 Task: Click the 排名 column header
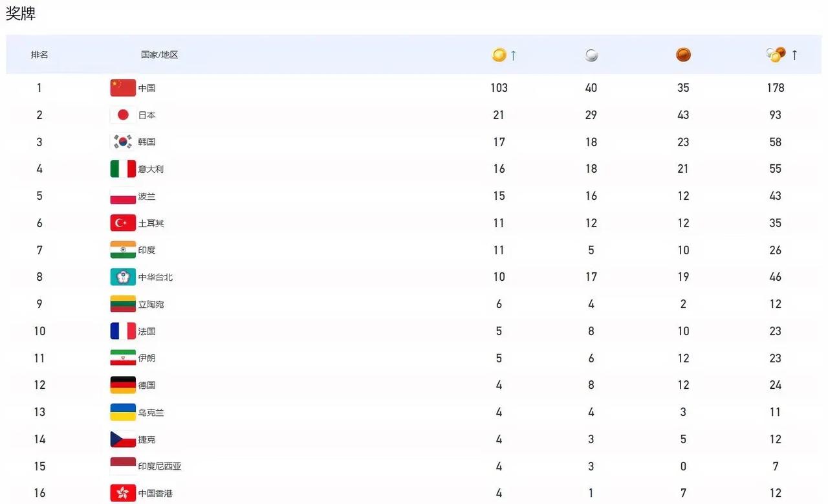point(39,55)
